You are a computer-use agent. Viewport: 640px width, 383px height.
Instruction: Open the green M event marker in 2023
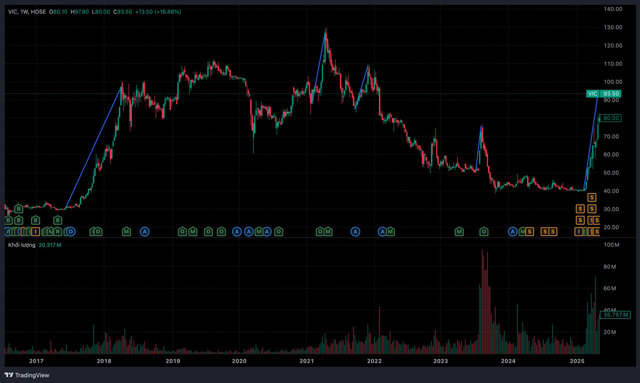[460, 232]
